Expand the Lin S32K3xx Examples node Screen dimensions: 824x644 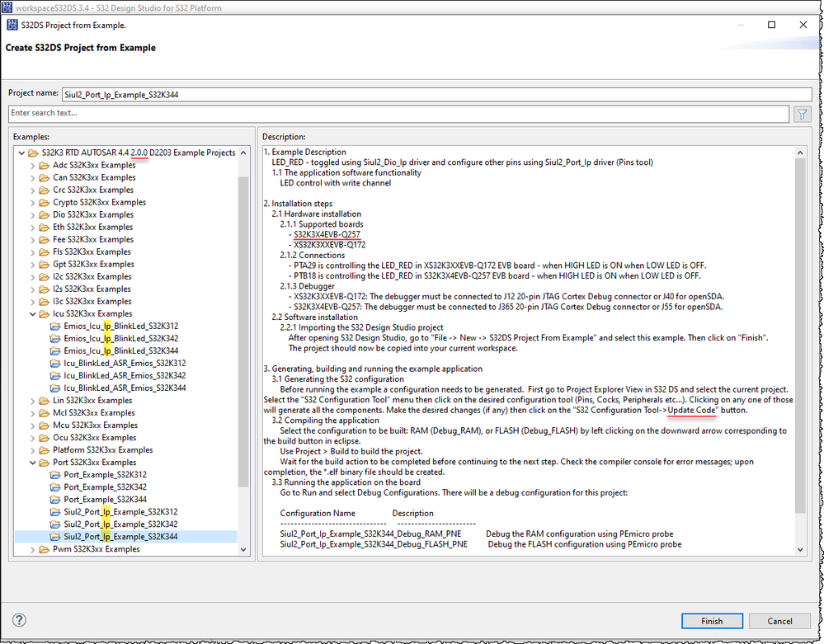coord(35,400)
